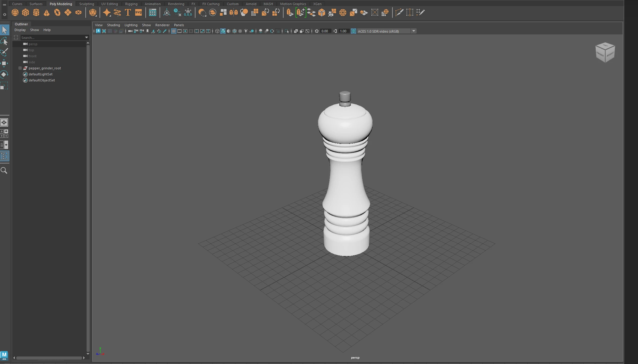Create a polygon sphere from the shelf
The width and height of the screenshot is (638, 364).
15,12
